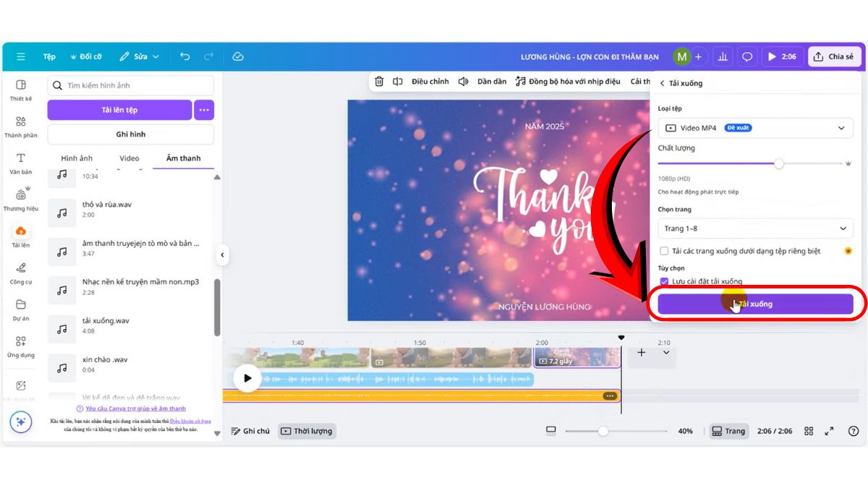Open the Loại tệp Video MP4 dropdown
The width and height of the screenshot is (868, 488).
tap(755, 127)
